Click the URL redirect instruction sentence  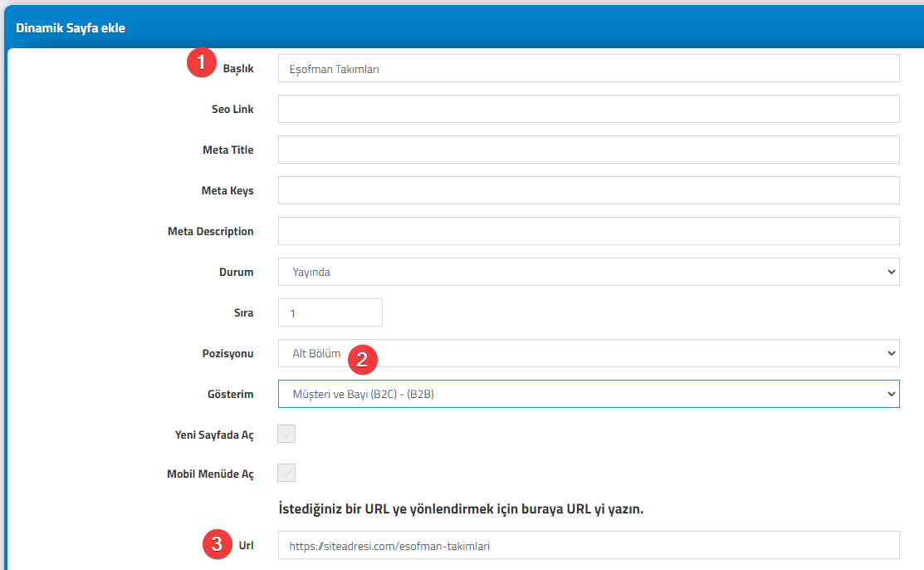click(461, 509)
